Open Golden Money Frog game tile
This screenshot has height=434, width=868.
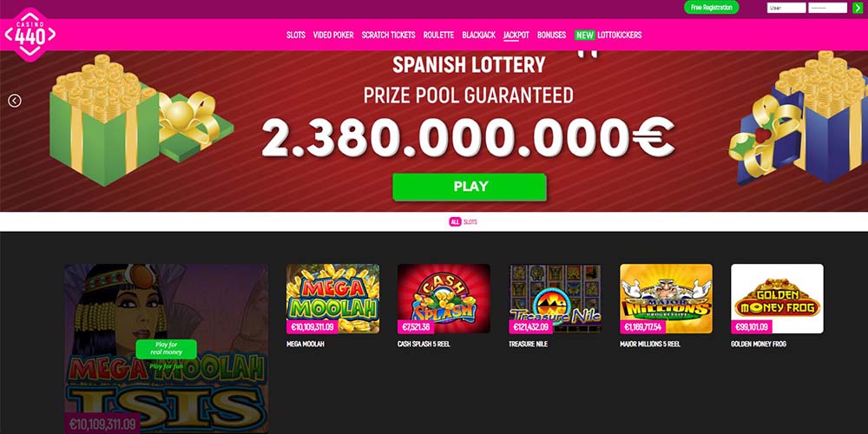[x=777, y=299]
